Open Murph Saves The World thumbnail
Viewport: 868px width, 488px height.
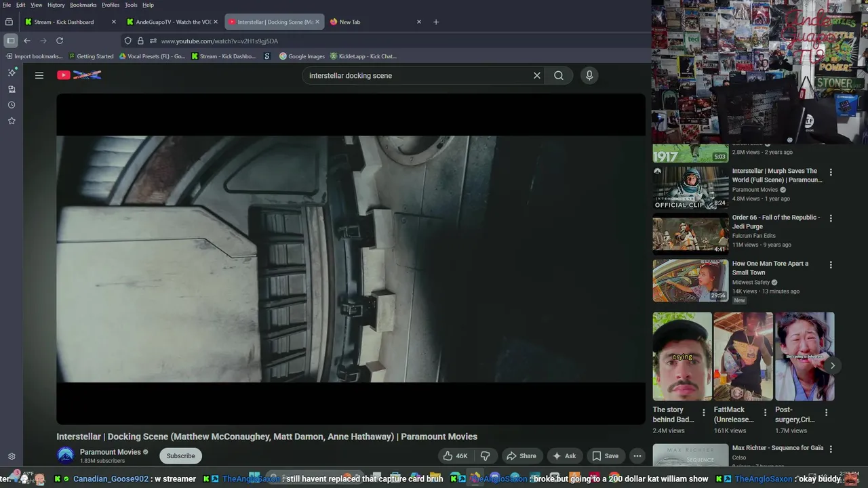(x=690, y=188)
